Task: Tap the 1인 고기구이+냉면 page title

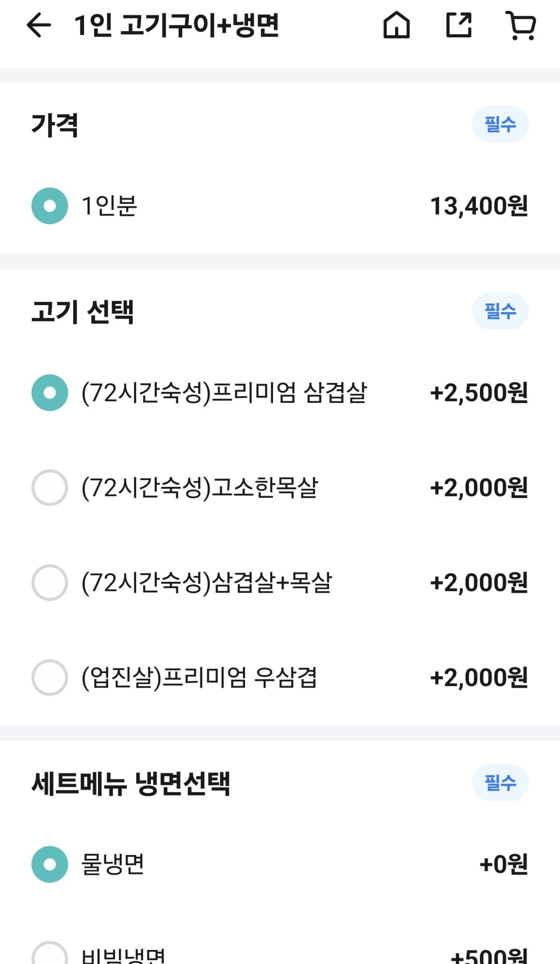Action: click(176, 25)
